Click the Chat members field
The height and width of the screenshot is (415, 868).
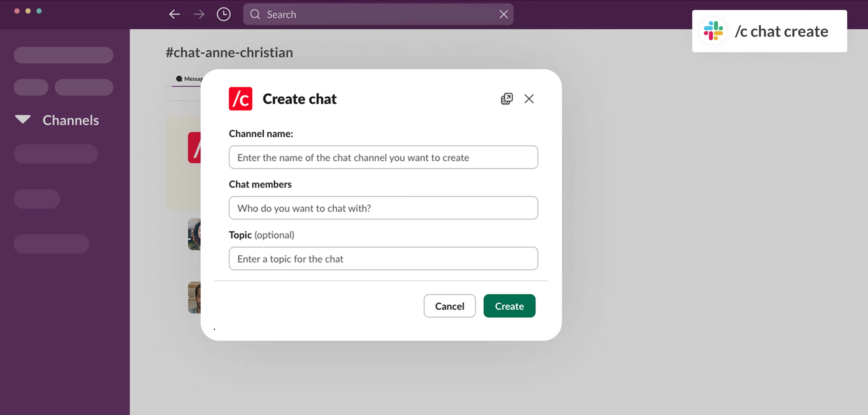pos(383,208)
